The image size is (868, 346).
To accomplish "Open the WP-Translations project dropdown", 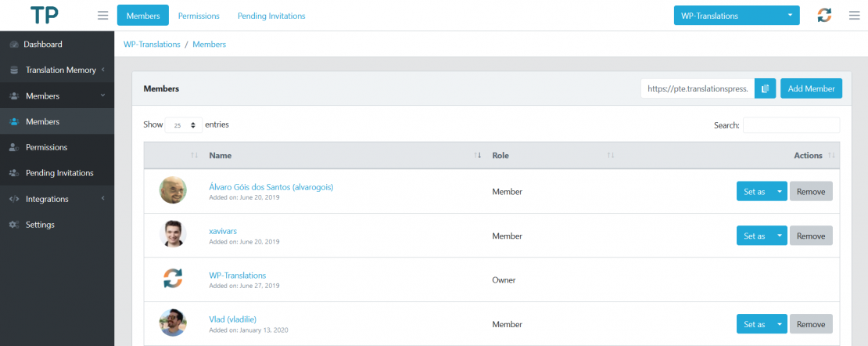I will coord(737,16).
